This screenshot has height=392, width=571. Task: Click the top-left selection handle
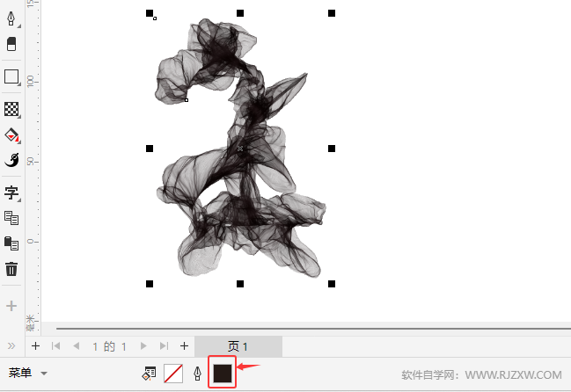pyautogui.click(x=150, y=13)
